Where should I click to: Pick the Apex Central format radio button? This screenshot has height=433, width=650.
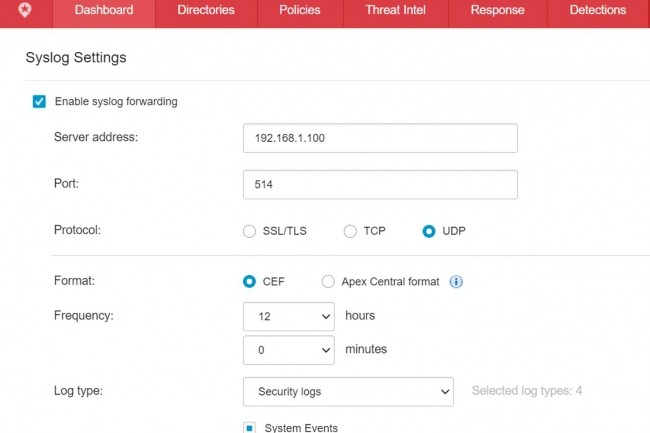click(x=328, y=282)
